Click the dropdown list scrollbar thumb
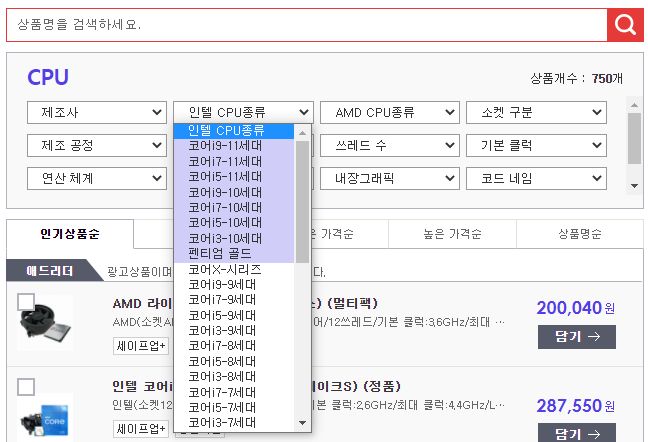The width and height of the screenshot is (648, 442). point(303,202)
